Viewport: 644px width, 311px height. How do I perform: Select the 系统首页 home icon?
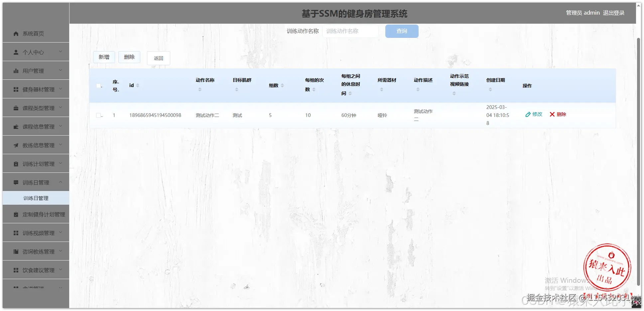tap(15, 33)
